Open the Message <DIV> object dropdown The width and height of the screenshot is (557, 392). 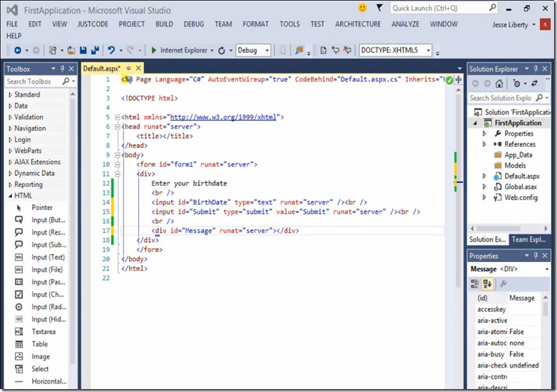point(547,269)
